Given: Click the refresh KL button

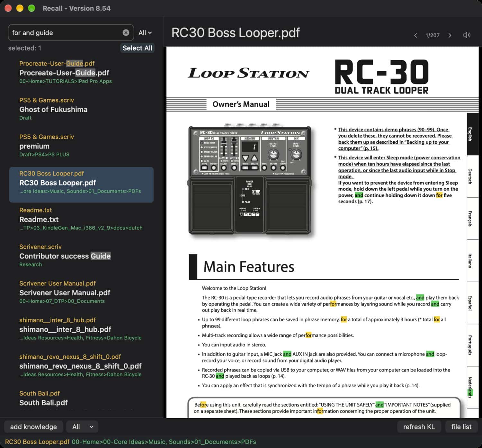Looking at the screenshot, I should 419,427.
